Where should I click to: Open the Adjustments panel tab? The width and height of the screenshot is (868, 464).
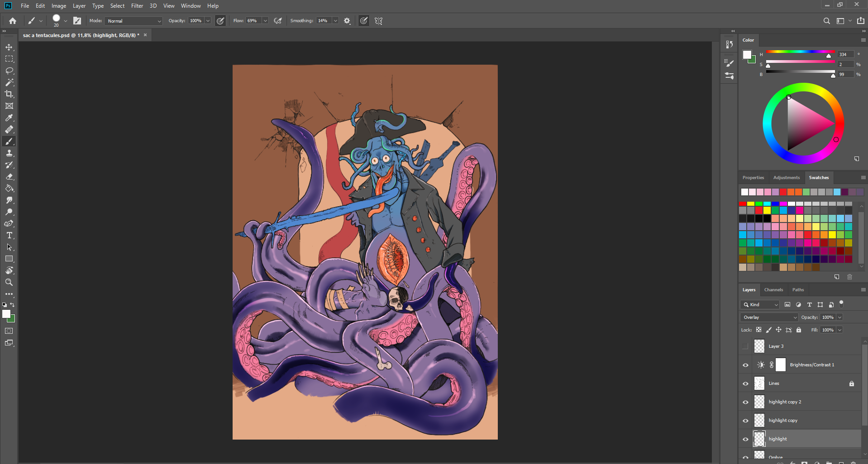(x=786, y=178)
